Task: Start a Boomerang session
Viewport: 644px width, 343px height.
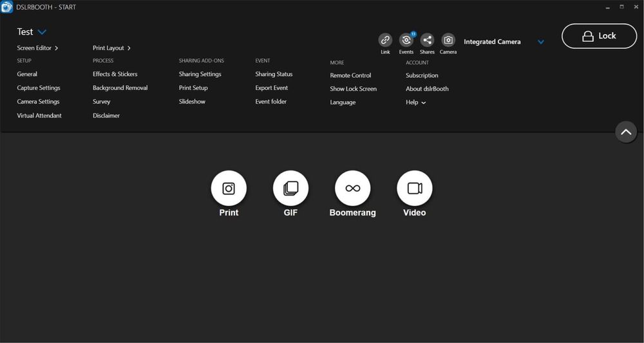Action: coord(353,189)
